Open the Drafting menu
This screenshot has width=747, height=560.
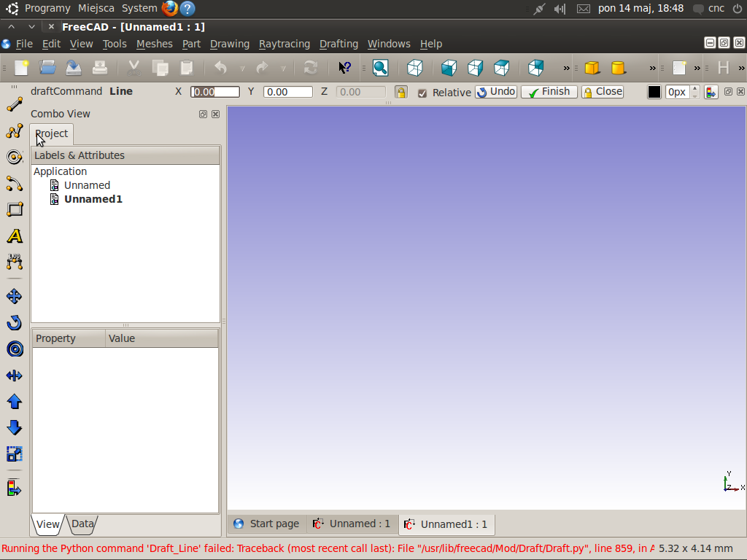pyautogui.click(x=338, y=44)
